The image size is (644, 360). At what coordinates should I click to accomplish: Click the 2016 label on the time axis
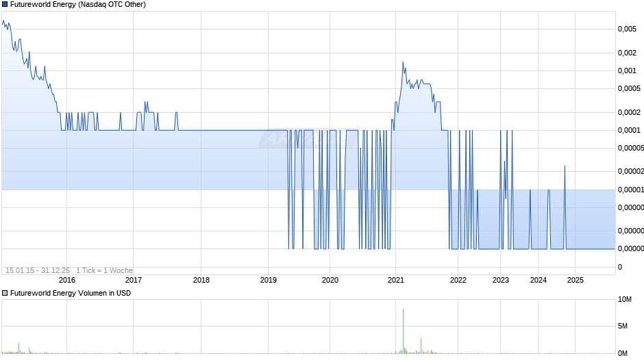pos(67,280)
